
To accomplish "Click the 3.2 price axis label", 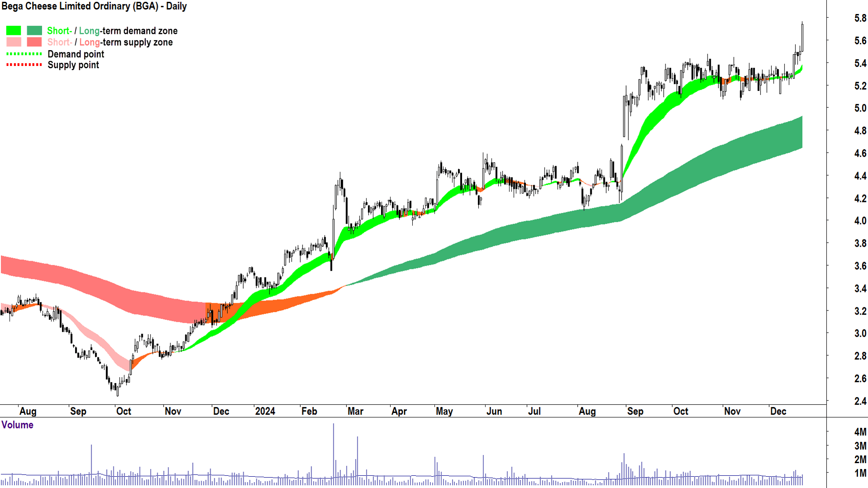I will [860, 311].
